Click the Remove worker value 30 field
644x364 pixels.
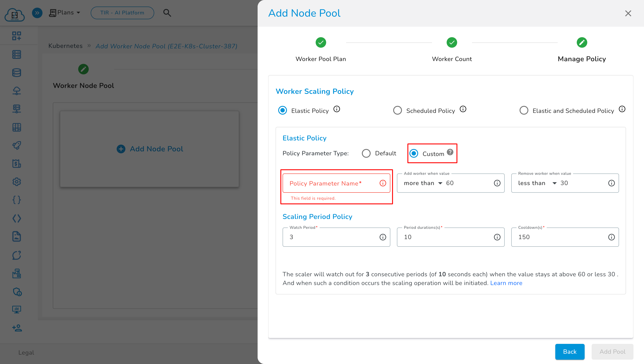click(x=582, y=183)
